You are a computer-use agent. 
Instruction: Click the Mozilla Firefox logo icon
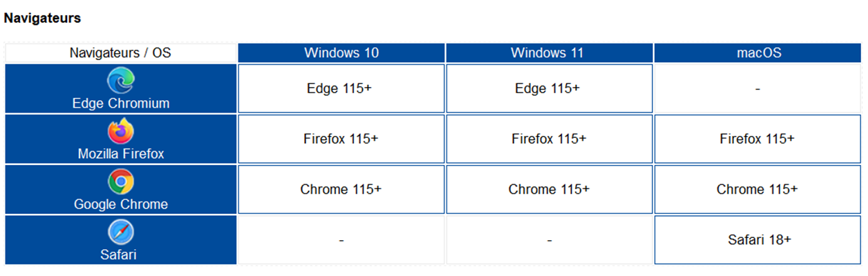(121, 132)
